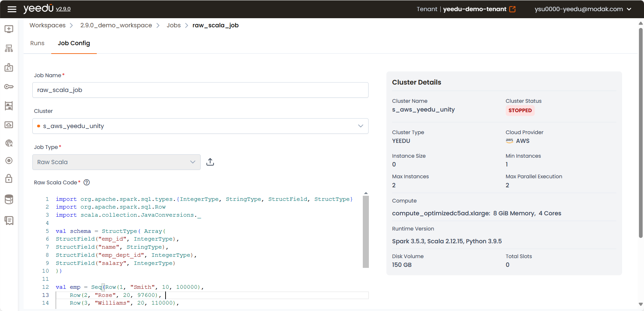Image resolution: width=644 pixels, height=311 pixels.
Task: Click the Cluster Details heading
Action: (x=416, y=82)
